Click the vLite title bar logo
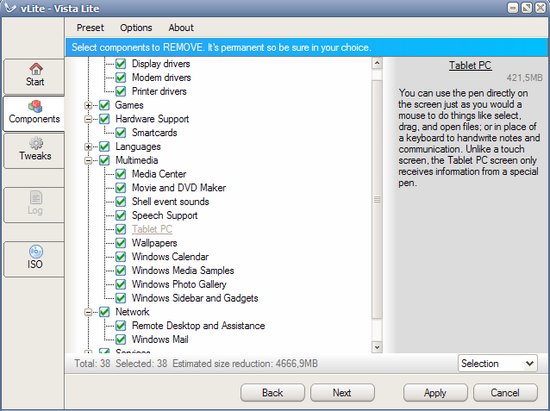This screenshot has height=411, width=550. pos(9,7)
